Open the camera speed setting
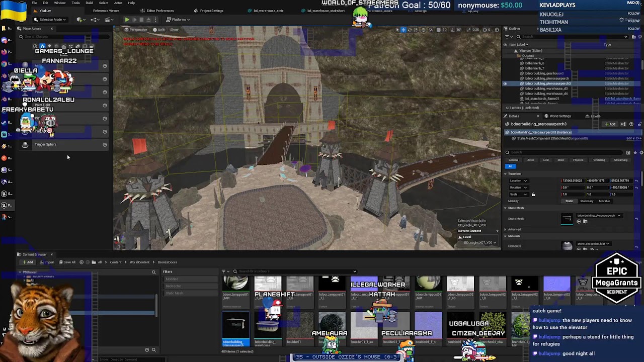The width and height of the screenshot is (644, 362). [x=488, y=30]
